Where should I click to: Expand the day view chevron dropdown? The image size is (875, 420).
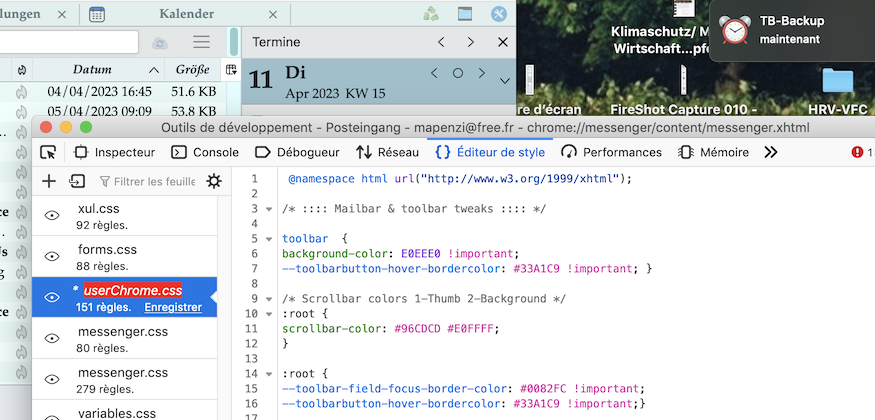(505, 81)
